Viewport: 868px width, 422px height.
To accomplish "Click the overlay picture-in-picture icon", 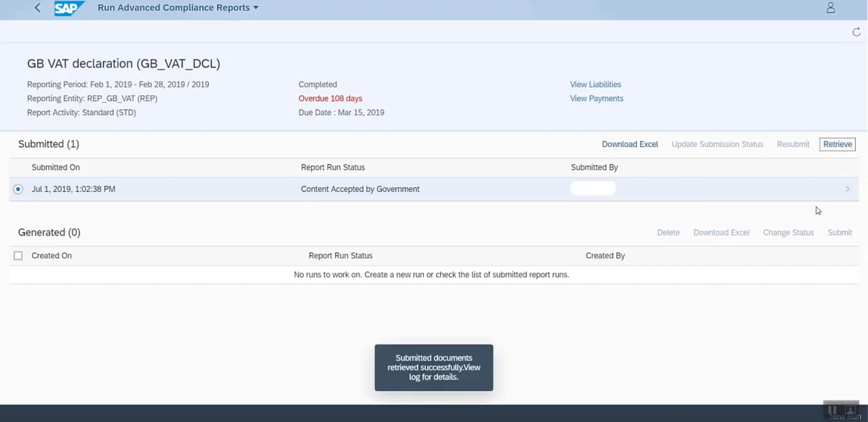I will [850, 410].
